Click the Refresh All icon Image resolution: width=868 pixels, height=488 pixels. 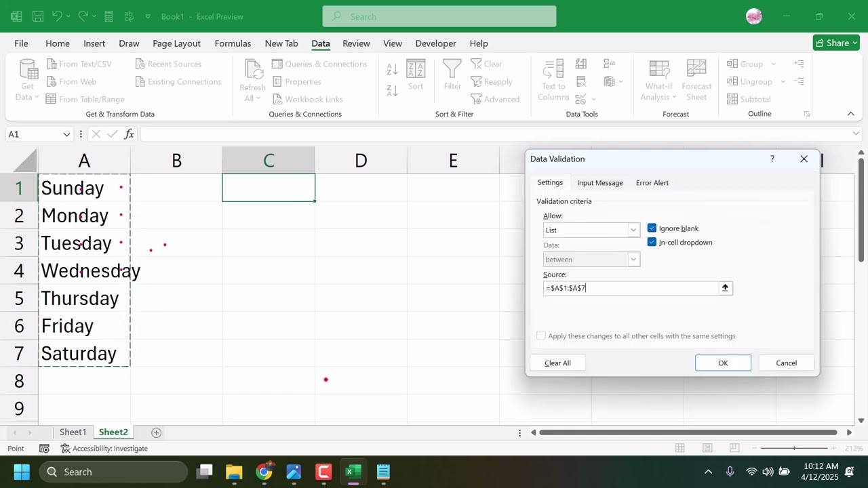point(253,70)
